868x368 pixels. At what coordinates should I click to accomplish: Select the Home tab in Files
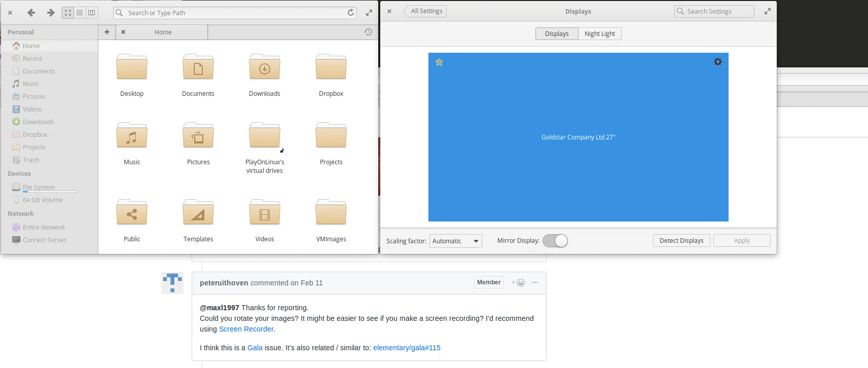[163, 32]
